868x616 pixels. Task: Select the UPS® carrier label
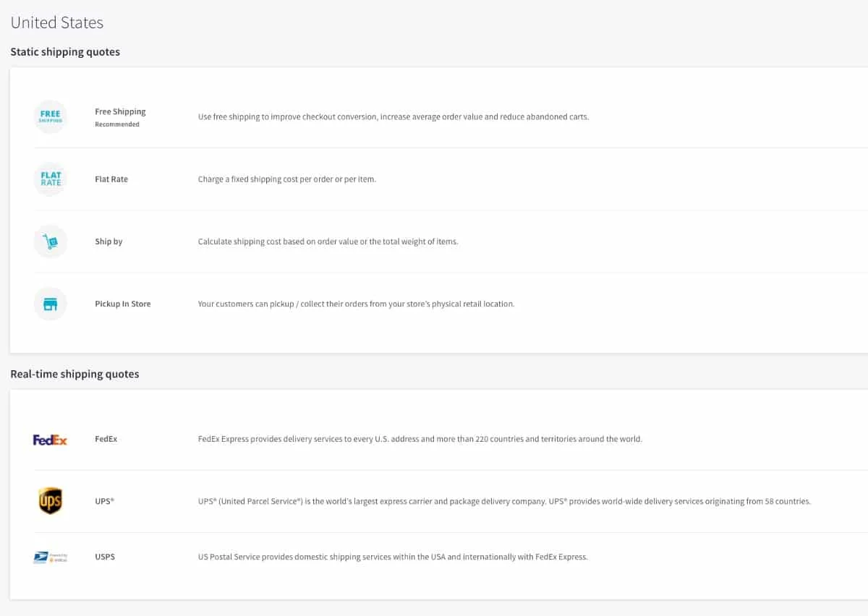pyautogui.click(x=105, y=501)
